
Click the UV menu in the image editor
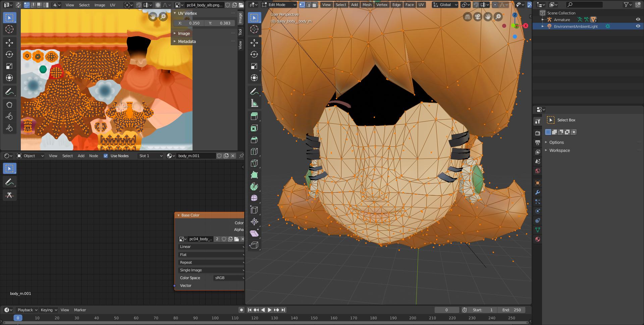(x=112, y=5)
